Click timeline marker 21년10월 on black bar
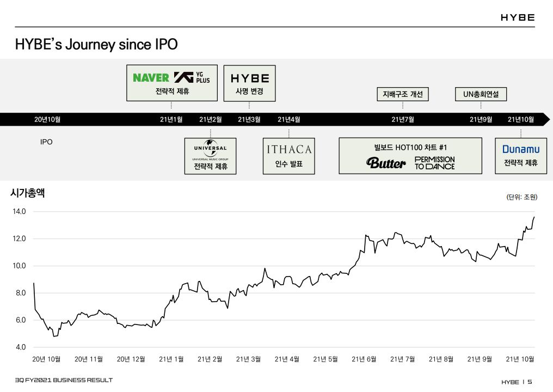The height and width of the screenshot is (392, 553). (521, 119)
